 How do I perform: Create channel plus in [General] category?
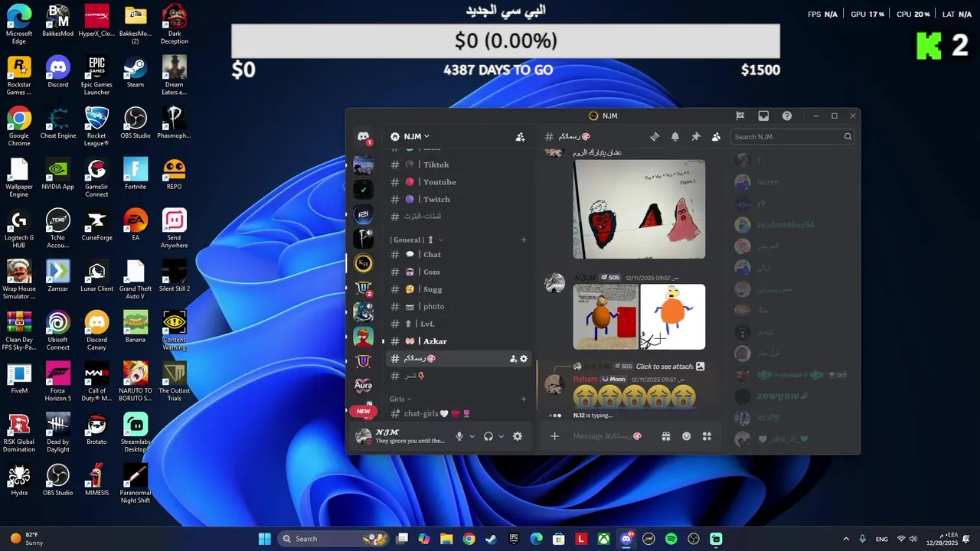[524, 240]
